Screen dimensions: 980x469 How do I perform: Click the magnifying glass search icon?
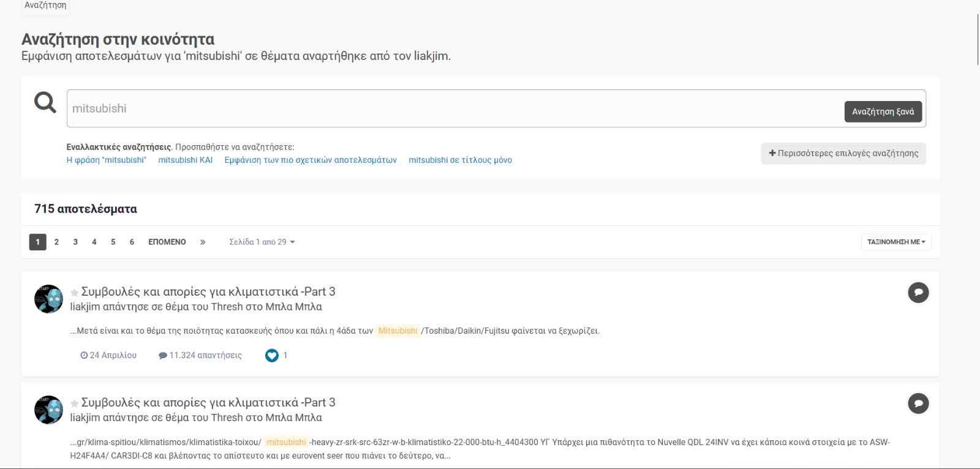coord(45,102)
